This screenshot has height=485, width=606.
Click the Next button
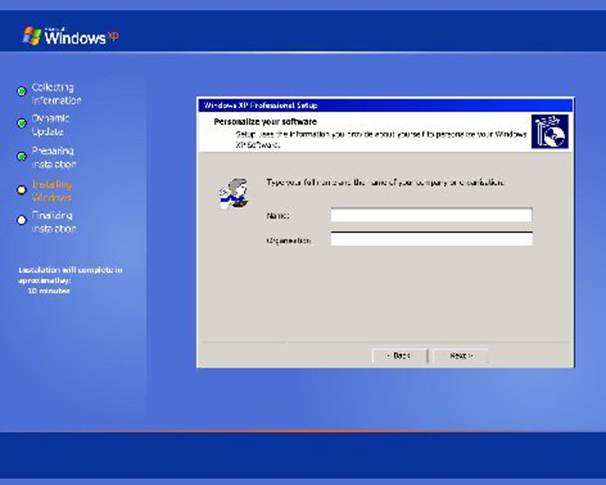point(460,356)
